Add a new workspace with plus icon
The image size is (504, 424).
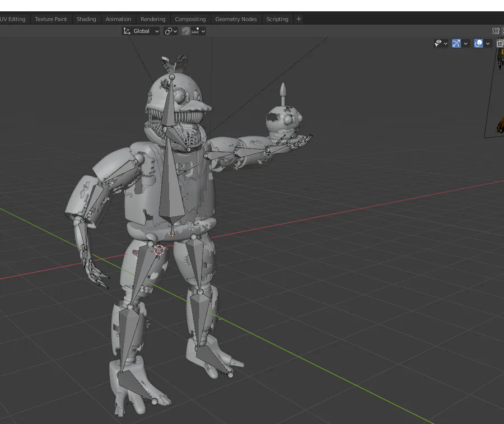298,19
